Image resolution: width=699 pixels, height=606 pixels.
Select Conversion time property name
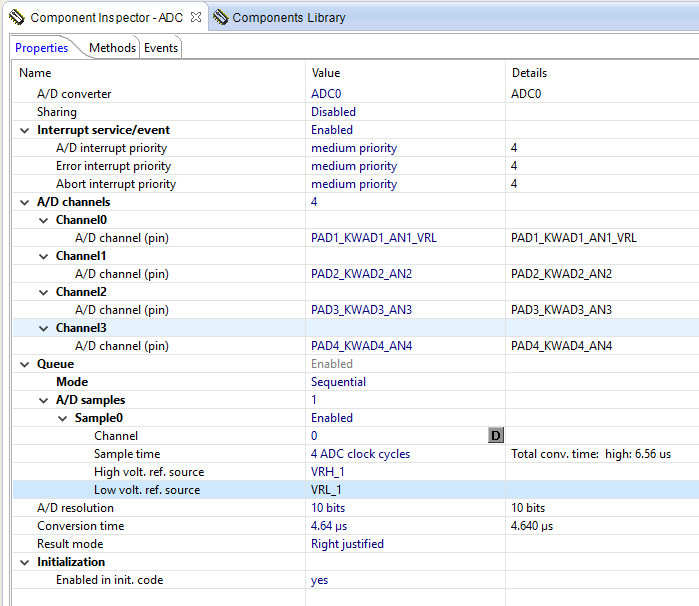pos(80,526)
